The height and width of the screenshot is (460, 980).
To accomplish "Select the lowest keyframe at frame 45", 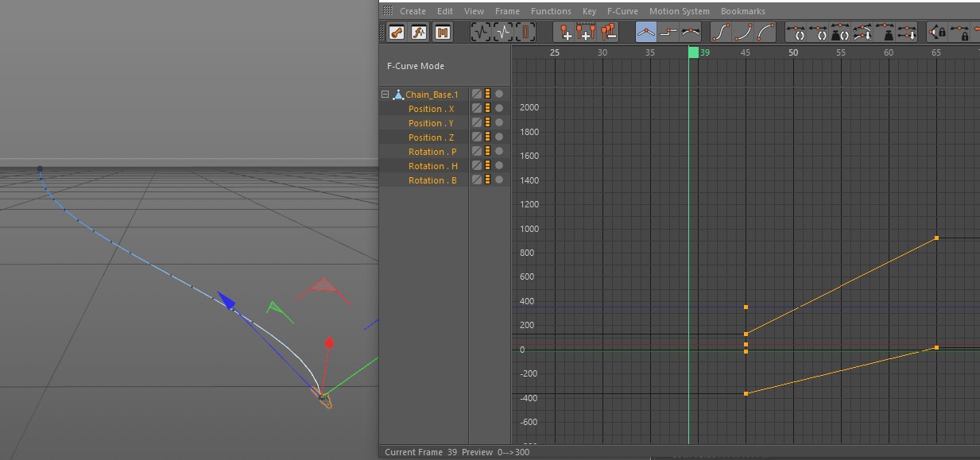I will 746,393.
